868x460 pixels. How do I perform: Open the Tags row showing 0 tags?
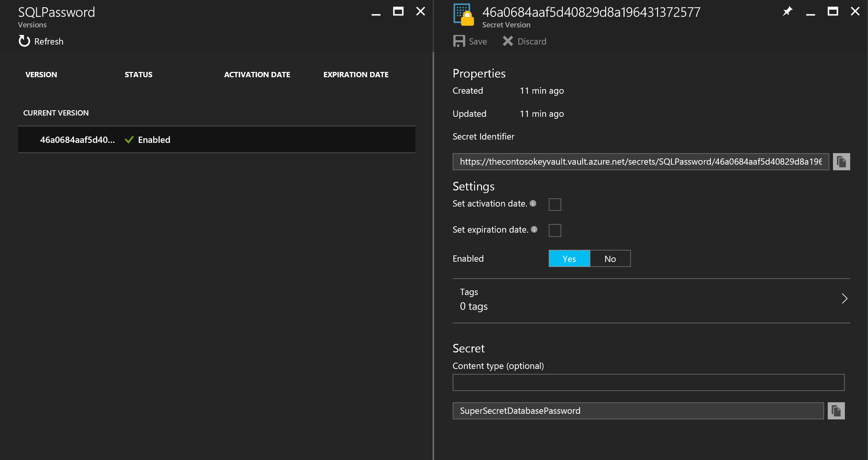point(651,301)
